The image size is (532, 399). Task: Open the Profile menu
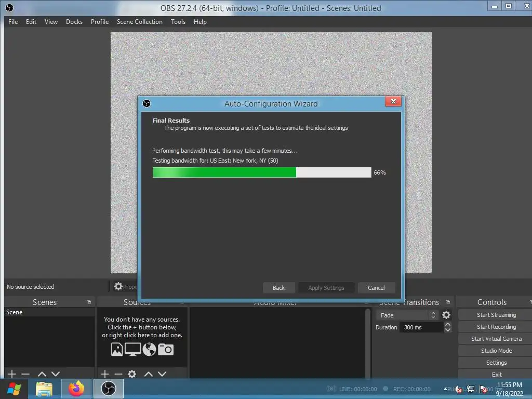99,22
